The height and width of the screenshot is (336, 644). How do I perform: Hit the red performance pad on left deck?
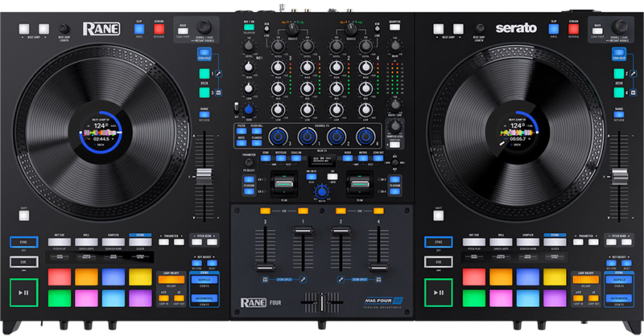[60, 276]
